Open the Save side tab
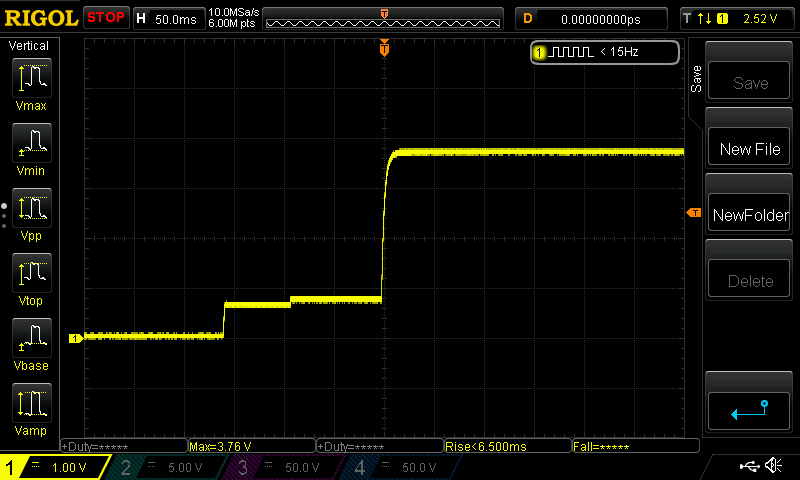This screenshot has width=800, height=480. 696,79
